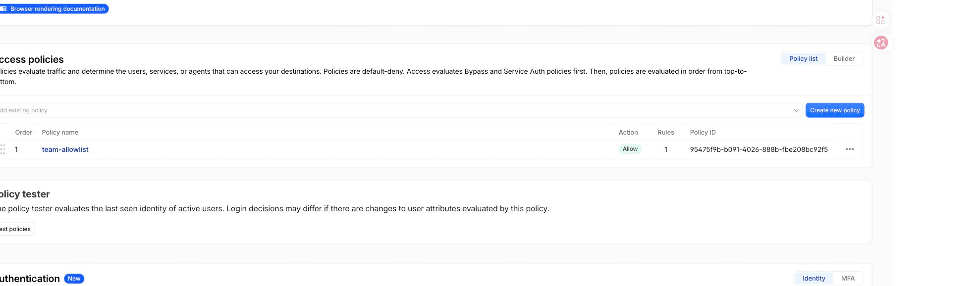Open the three-dot menu for team-allowlist
Viewport: 980px width, 286px height.
[850, 149]
